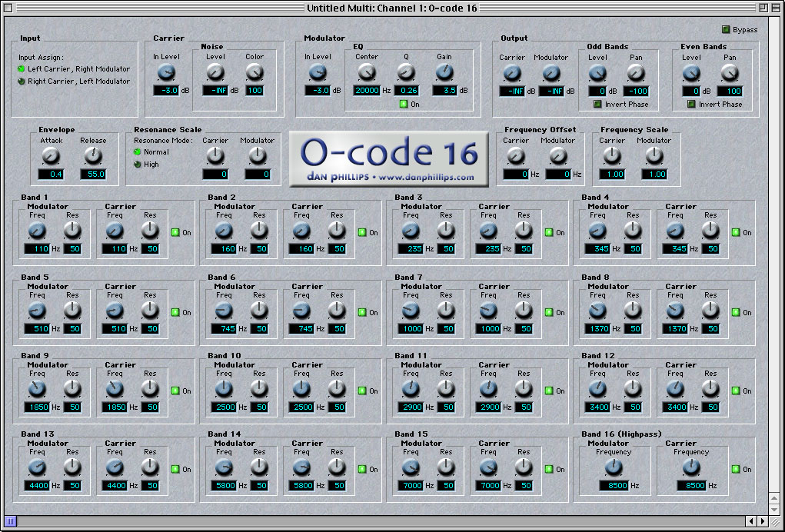Click the Frequency Scale Carrier knob

click(612, 157)
